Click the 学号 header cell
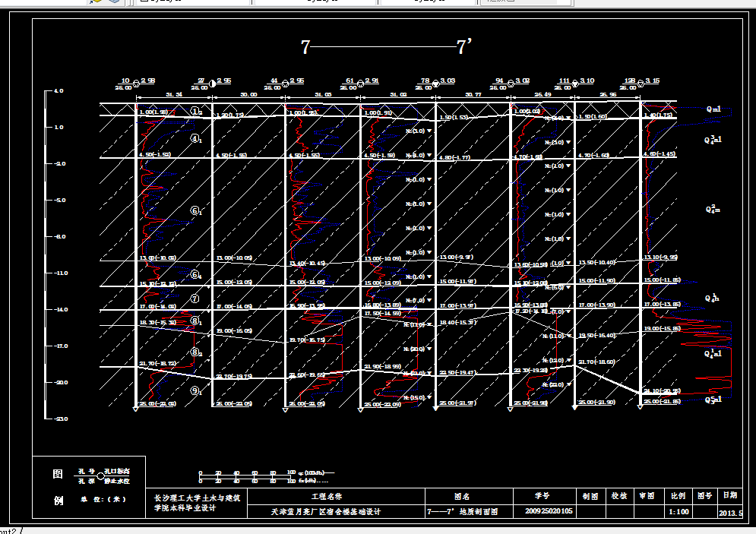Screen dimensions: 756x534 pos(542,496)
